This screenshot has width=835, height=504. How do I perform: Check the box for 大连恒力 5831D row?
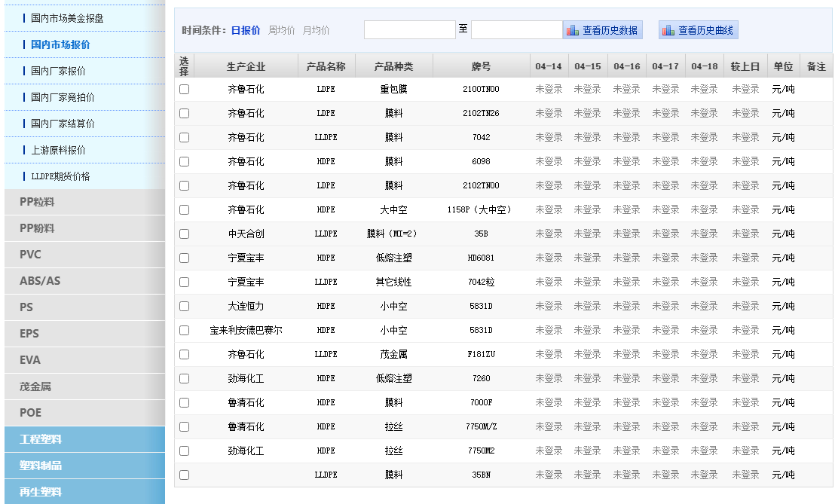[185, 307]
